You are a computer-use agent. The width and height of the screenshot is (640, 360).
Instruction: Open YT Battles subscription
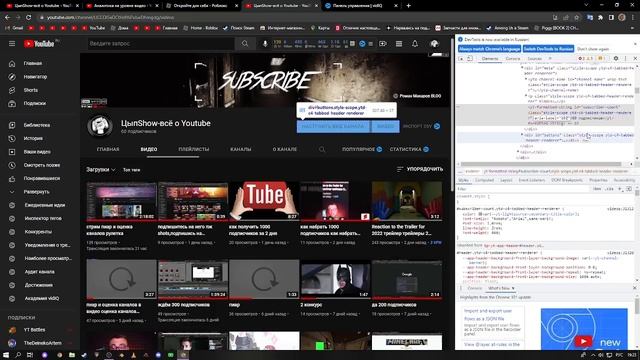pos(34,330)
